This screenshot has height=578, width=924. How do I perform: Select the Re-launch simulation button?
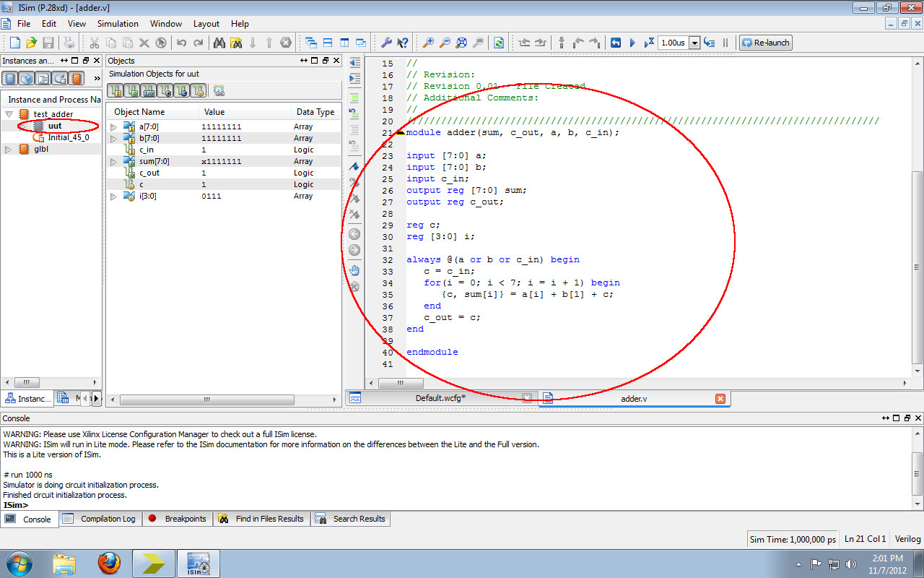[765, 42]
